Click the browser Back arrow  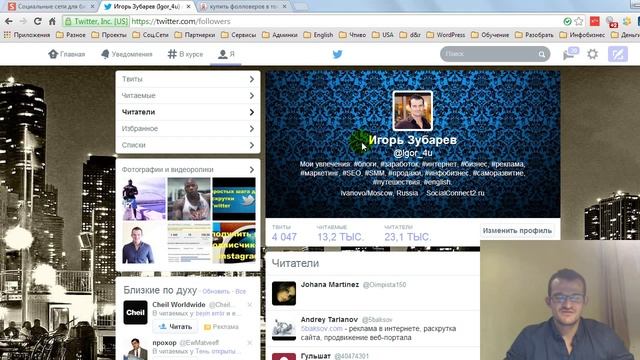9,21
